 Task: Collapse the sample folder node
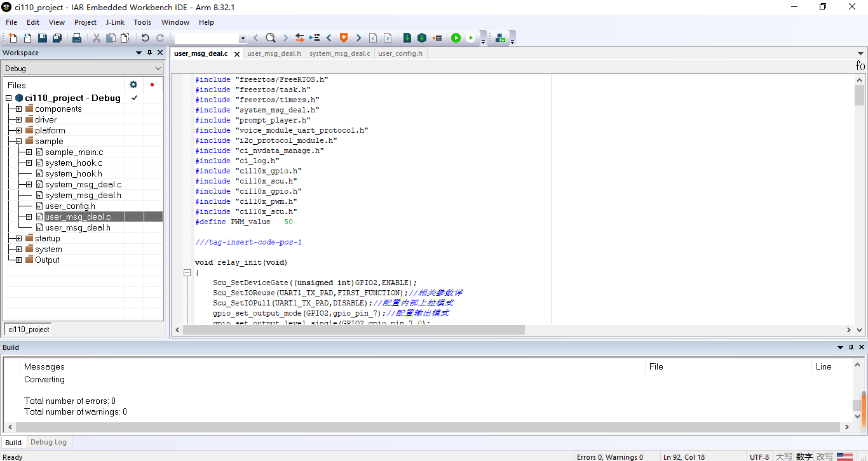18,142
